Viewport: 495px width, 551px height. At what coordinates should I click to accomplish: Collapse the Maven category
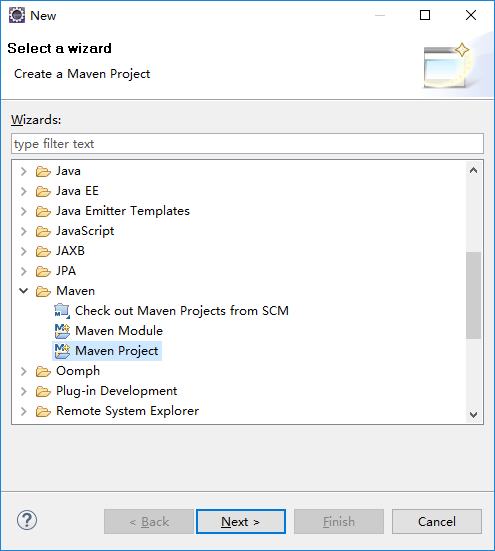[24, 291]
